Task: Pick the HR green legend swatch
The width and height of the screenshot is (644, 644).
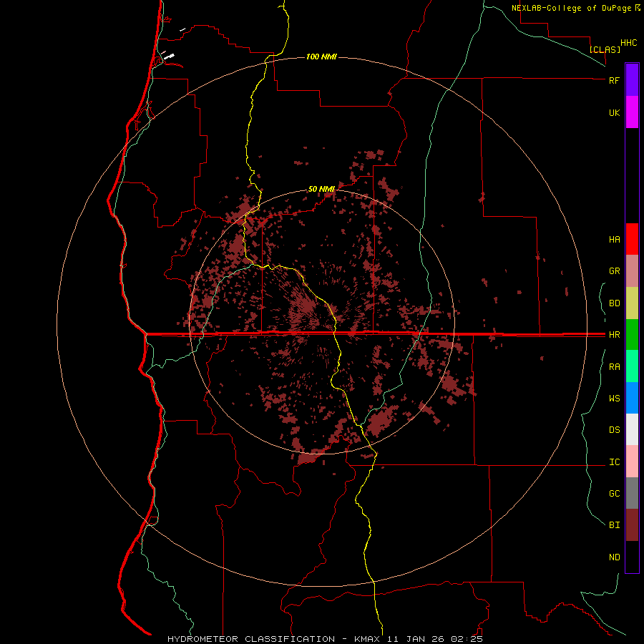Action: tap(632, 335)
